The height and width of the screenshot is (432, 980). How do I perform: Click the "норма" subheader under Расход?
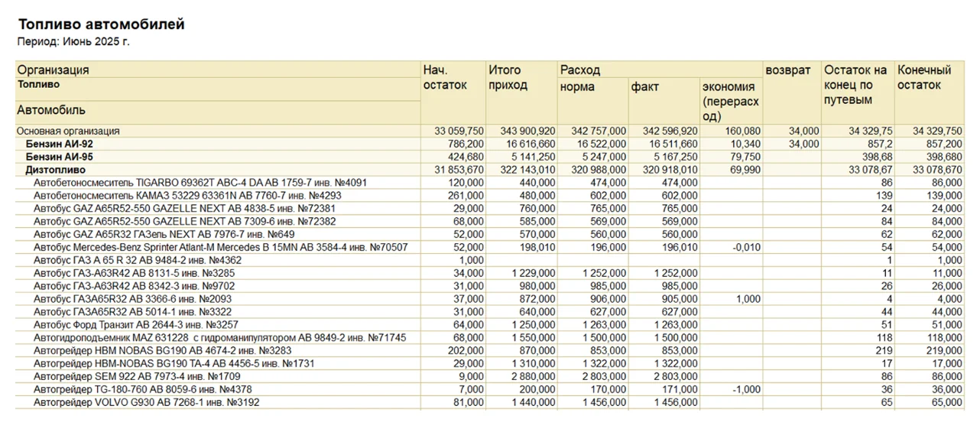pyautogui.click(x=577, y=87)
